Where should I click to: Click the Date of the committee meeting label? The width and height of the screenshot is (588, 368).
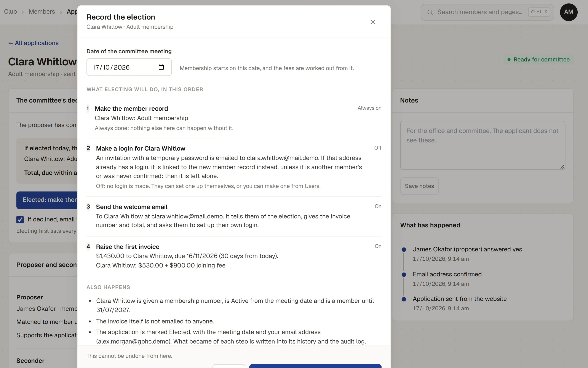[x=129, y=51]
